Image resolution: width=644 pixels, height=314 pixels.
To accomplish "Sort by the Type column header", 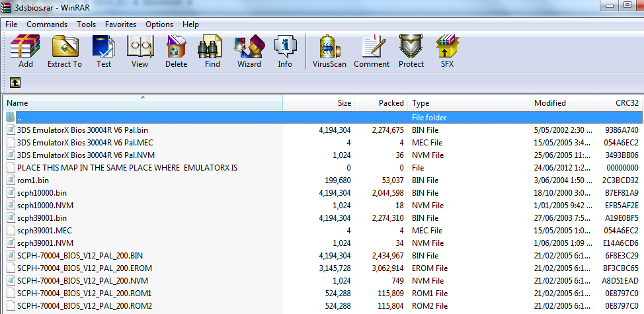I will (x=469, y=103).
